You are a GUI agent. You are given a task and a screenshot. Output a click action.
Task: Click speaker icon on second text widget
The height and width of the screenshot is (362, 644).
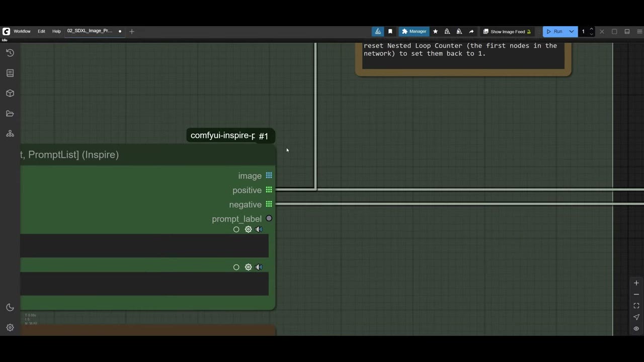click(259, 267)
